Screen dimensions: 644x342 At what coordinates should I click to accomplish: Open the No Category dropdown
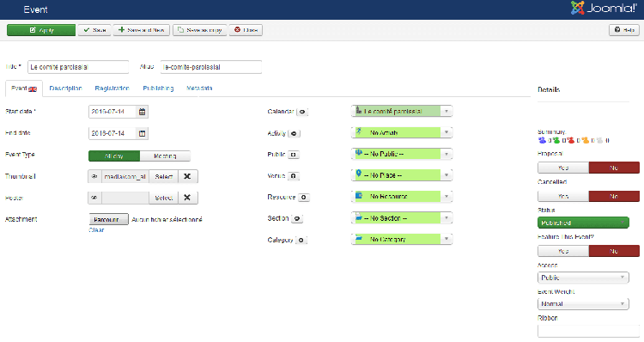pyautogui.click(x=402, y=239)
